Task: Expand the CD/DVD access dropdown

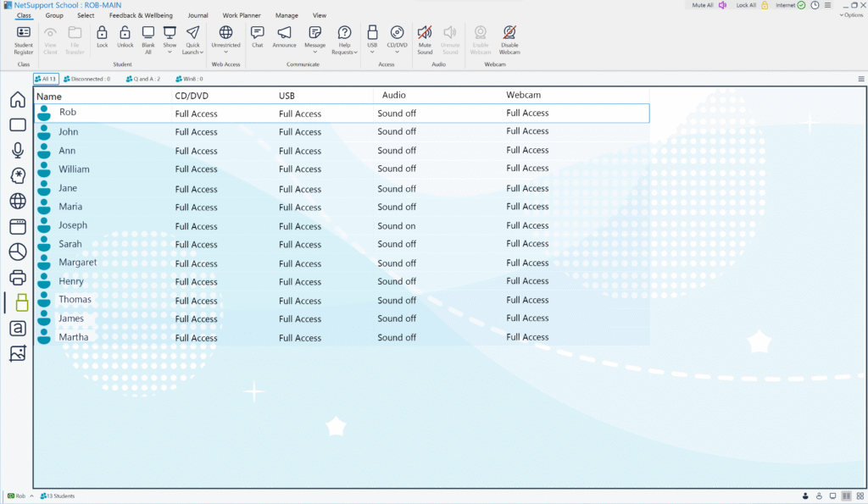Action: click(397, 52)
